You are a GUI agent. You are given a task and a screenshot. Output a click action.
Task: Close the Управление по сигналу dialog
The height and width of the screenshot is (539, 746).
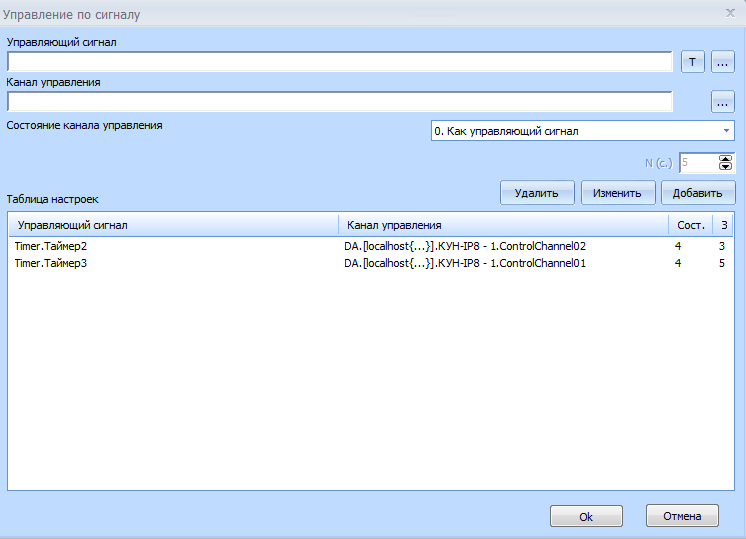729,13
